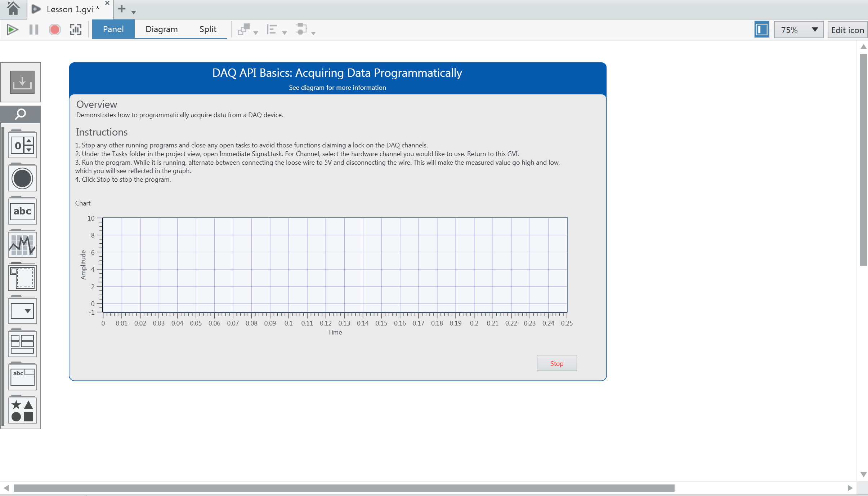Click the palette search magnifier
The height and width of the screenshot is (496, 868).
21,114
